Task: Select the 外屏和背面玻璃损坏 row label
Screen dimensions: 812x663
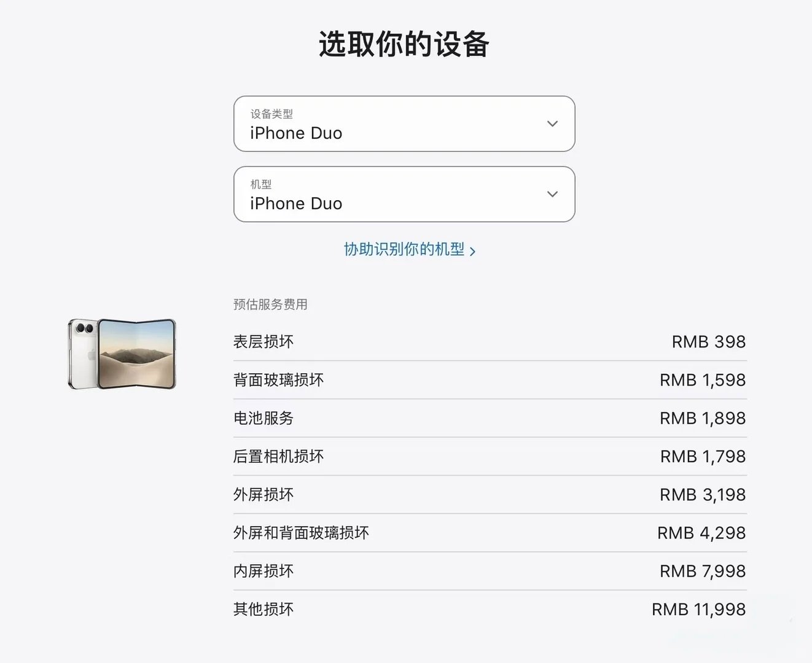Action: coord(301,533)
